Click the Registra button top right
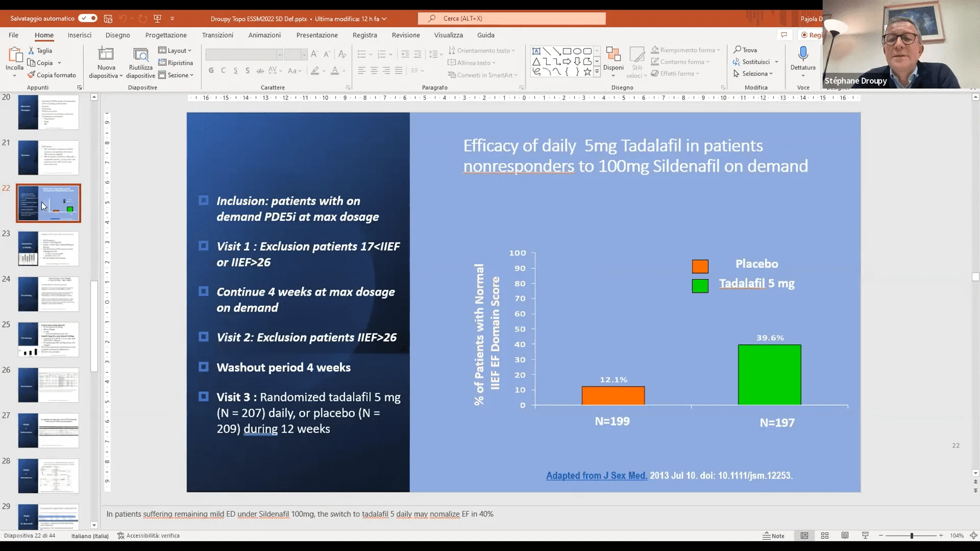Screen dimensions: 980x551 [x=812, y=35]
